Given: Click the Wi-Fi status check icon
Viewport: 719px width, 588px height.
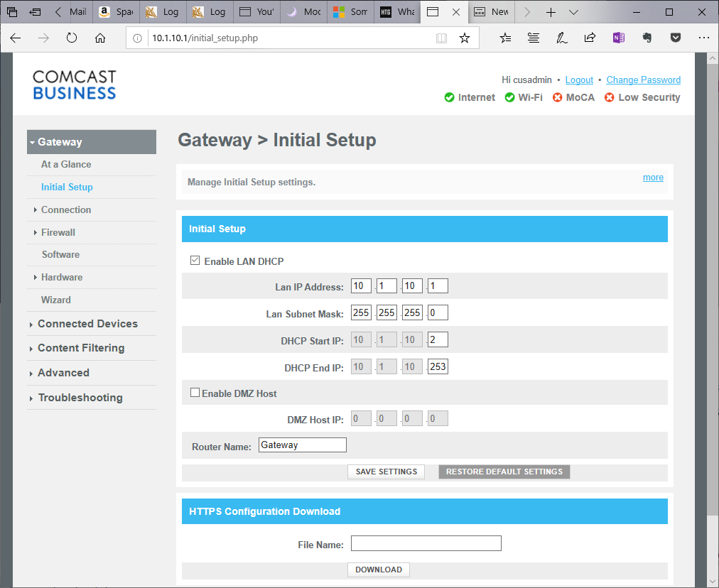Looking at the screenshot, I should (509, 97).
